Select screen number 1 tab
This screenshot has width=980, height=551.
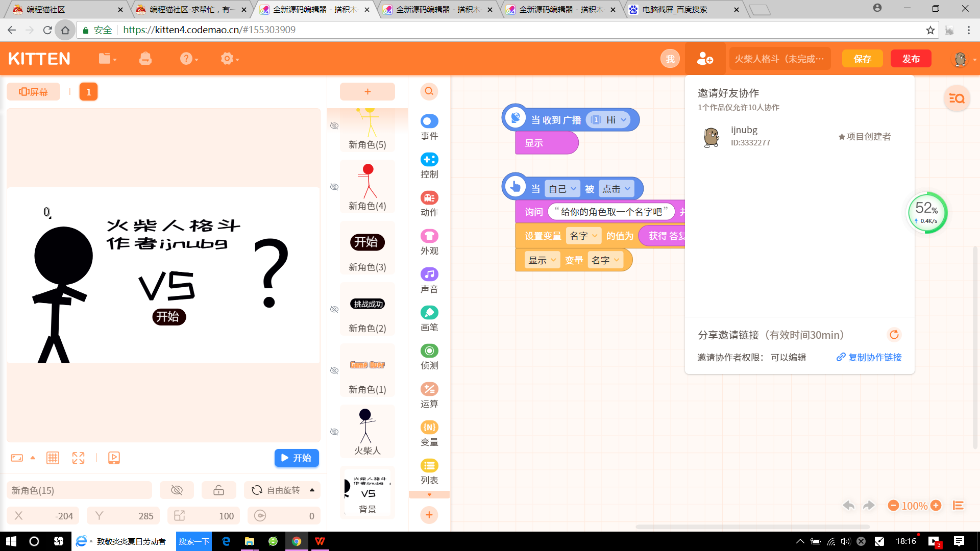pyautogui.click(x=88, y=92)
